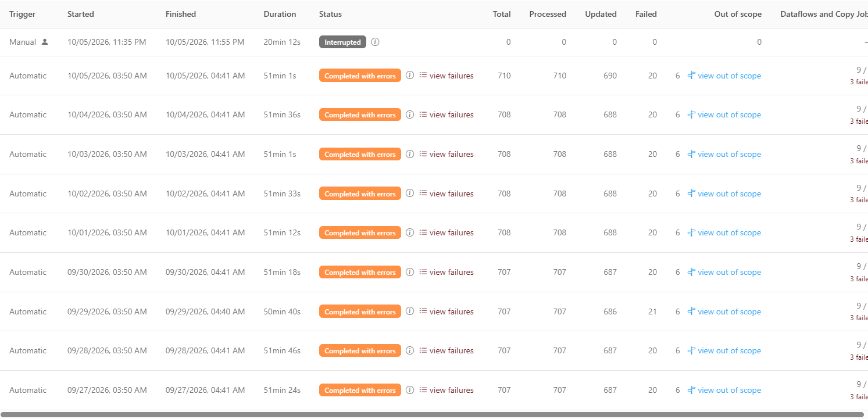
Task: View out of scope items for 09/30/2026 run
Action: click(x=724, y=272)
